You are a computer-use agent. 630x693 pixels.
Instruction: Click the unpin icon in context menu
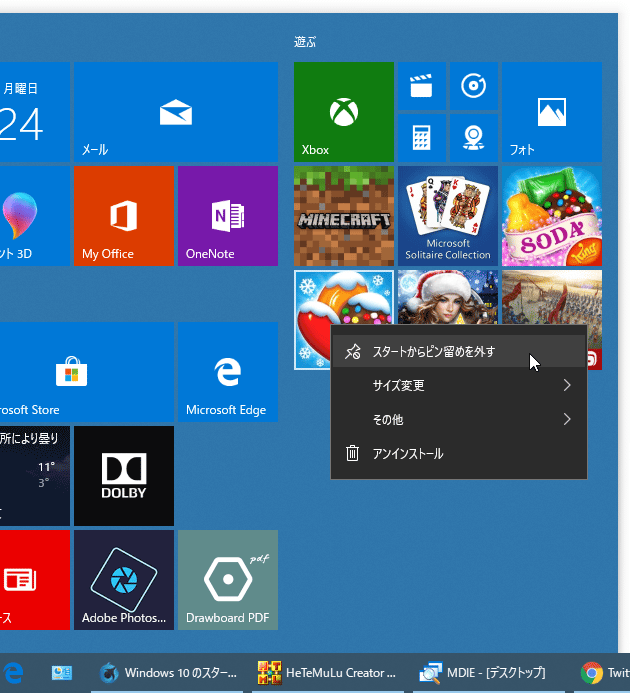pos(353,352)
